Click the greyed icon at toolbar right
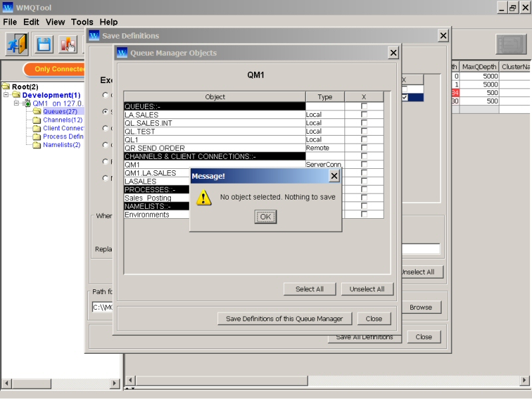 tap(511, 44)
